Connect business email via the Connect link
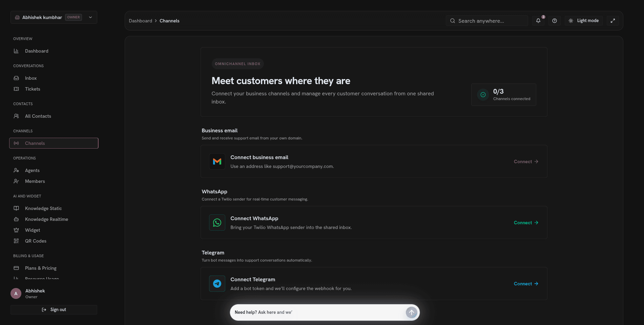The height and width of the screenshot is (325, 644). point(526,161)
